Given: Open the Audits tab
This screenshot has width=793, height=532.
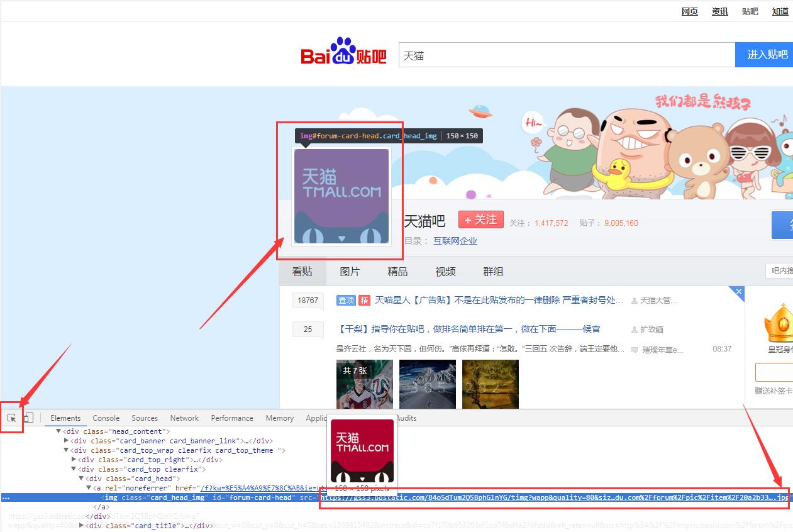Looking at the screenshot, I should [x=406, y=418].
